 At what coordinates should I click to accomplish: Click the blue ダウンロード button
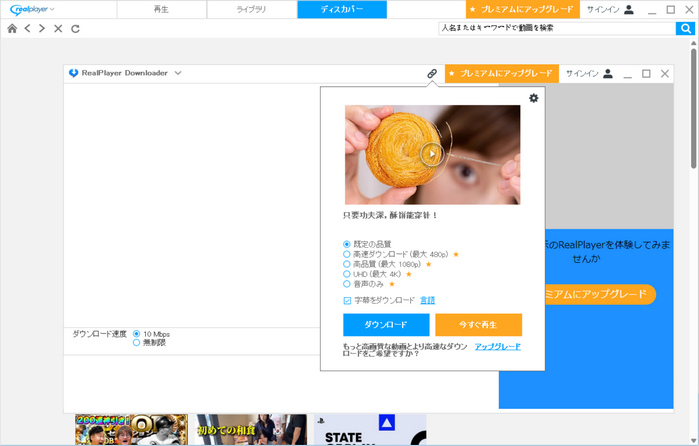(x=386, y=325)
